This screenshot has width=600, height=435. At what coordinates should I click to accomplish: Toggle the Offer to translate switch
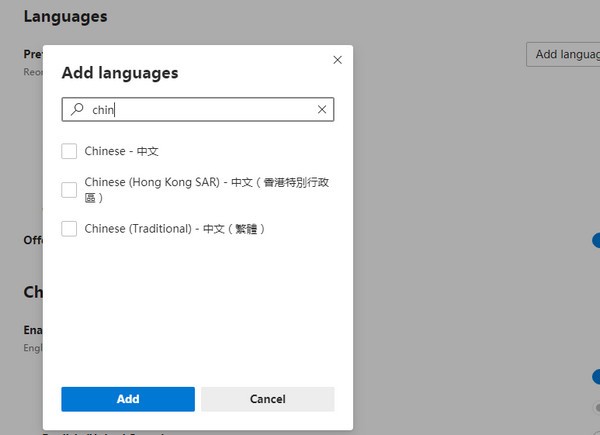click(x=596, y=240)
